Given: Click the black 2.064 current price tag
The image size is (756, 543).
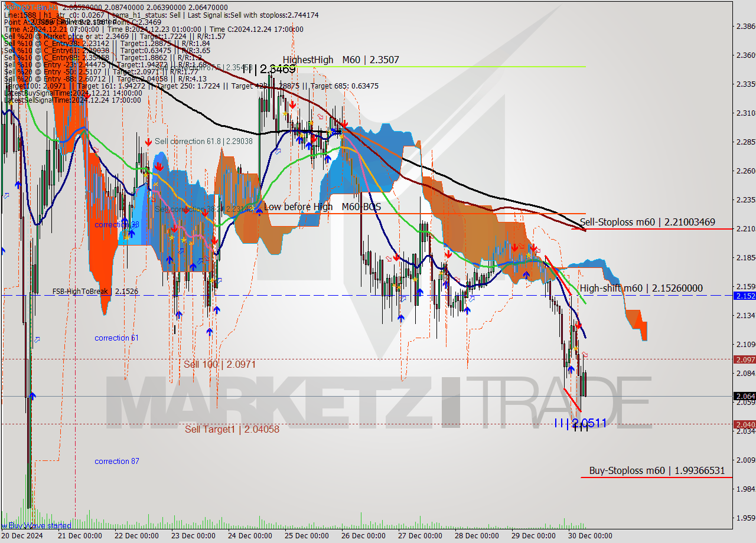Looking at the screenshot, I should (x=744, y=396).
